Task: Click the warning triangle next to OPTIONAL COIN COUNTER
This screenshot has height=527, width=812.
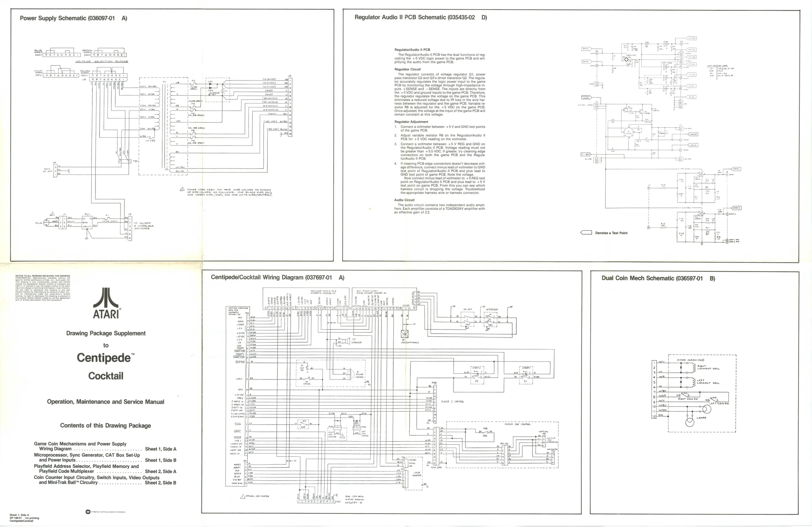Action: (243, 496)
